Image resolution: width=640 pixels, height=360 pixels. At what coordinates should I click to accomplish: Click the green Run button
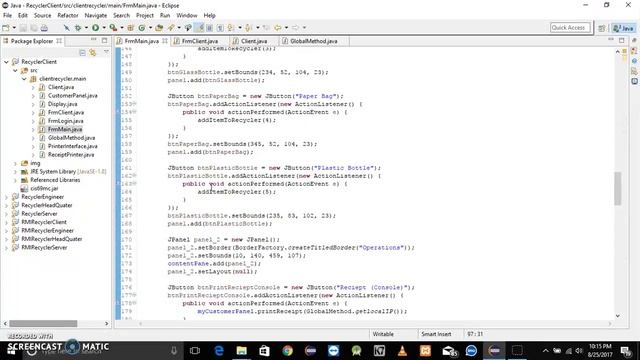(x=96, y=28)
